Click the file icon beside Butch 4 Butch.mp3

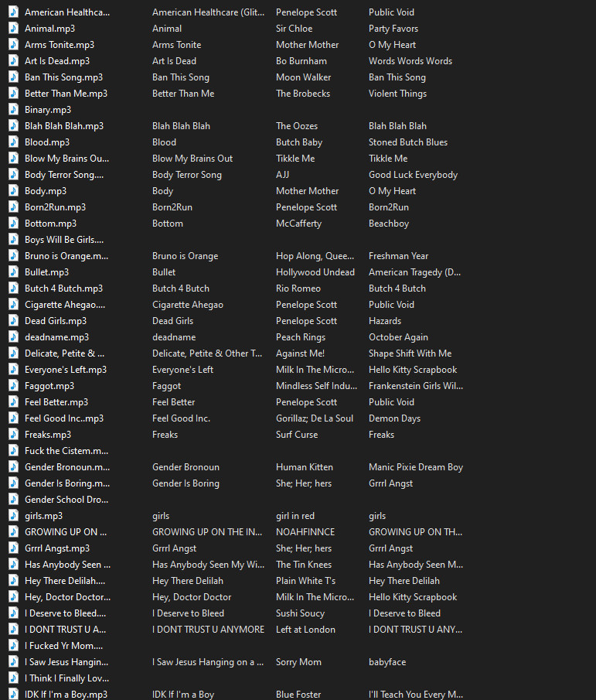point(14,288)
